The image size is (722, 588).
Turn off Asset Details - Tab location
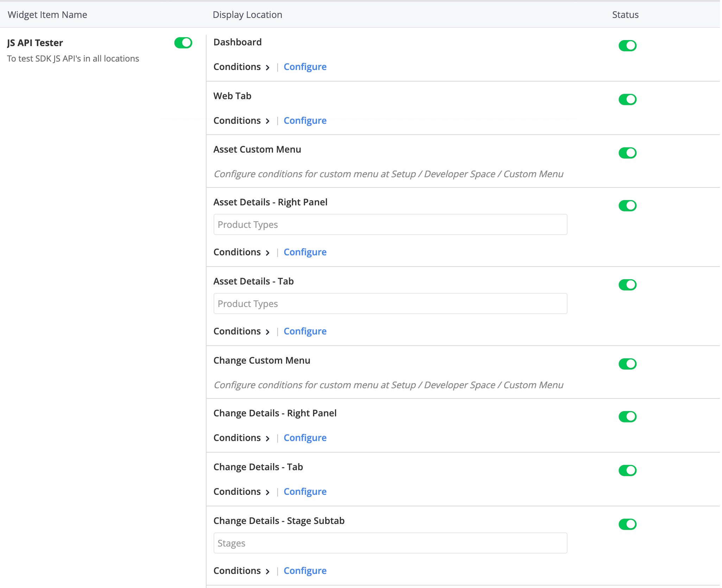tap(627, 285)
